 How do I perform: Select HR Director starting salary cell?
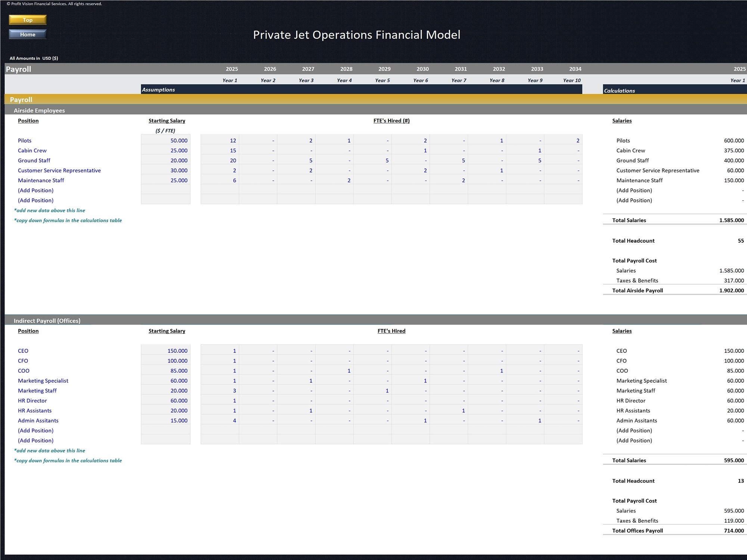click(x=165, y=401)
